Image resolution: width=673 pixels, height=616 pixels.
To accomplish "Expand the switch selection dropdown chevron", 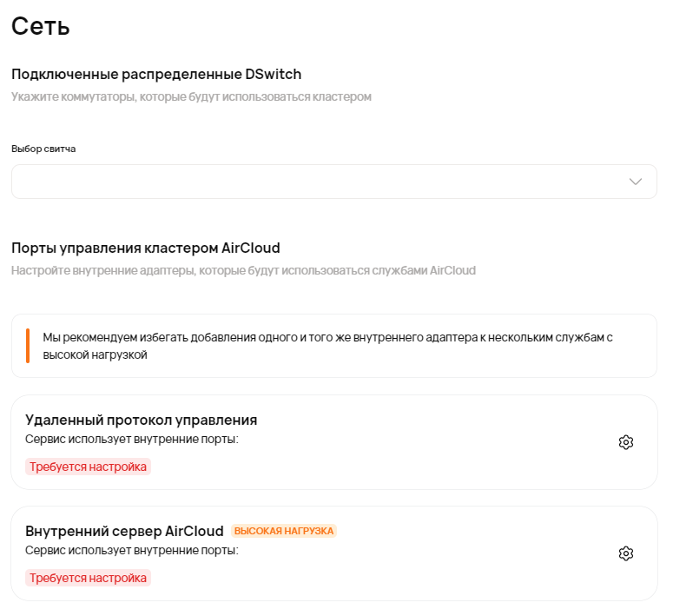I will pyautogui.click(x=636, y=182).
